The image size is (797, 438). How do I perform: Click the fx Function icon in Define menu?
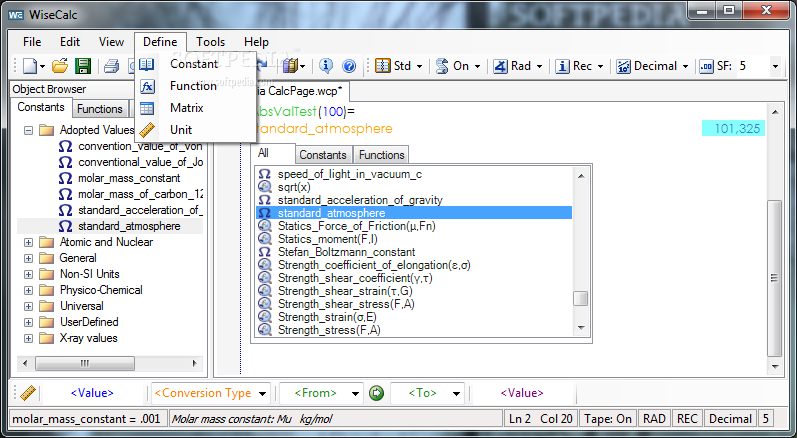pyautogui.click(x=147, y=86)
